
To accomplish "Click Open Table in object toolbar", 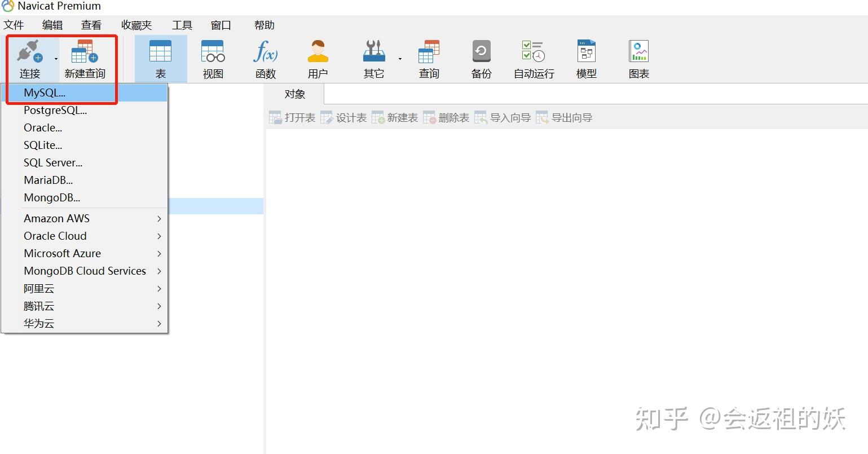I will [292, 118].
